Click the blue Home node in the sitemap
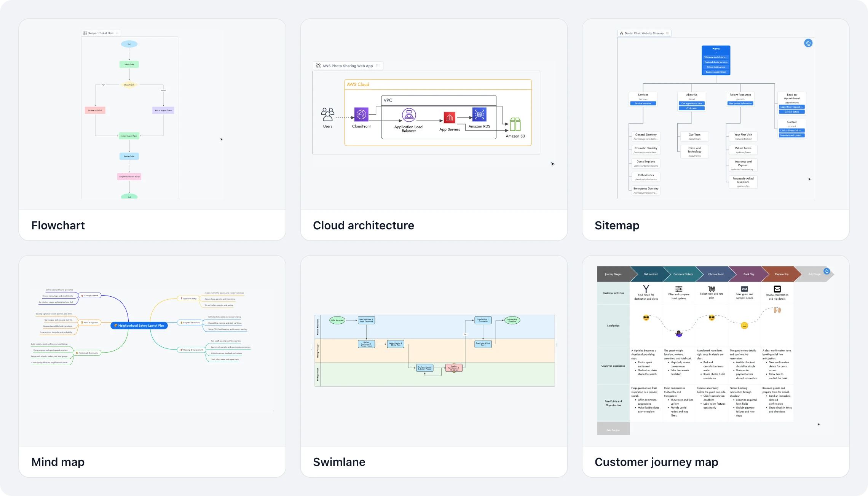The image size is (868, 496). [716, 60]
